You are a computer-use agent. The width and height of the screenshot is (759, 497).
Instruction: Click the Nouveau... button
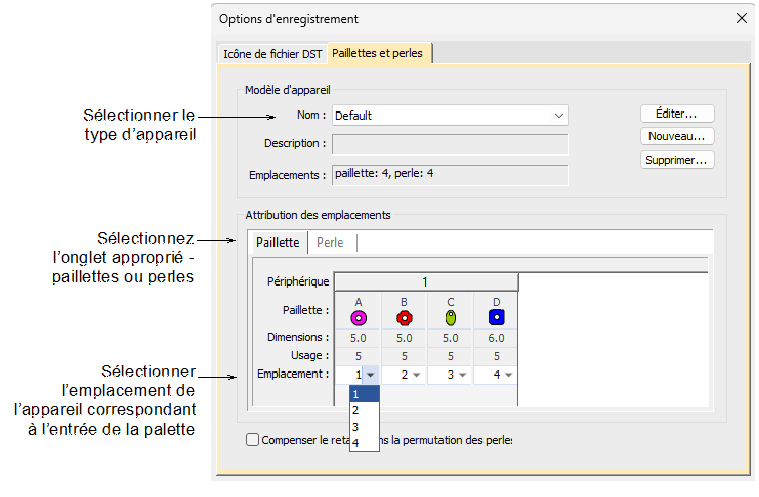pyautogui.click(x=677, y=136)
